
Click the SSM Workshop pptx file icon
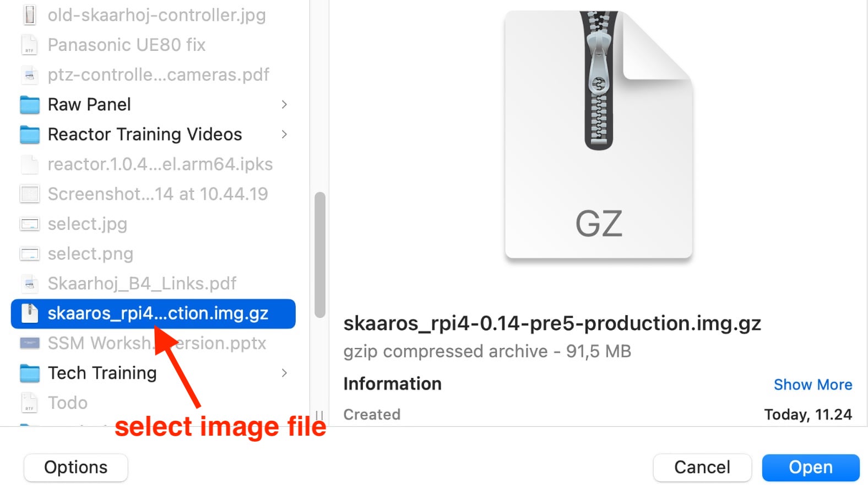coord(30,343)
